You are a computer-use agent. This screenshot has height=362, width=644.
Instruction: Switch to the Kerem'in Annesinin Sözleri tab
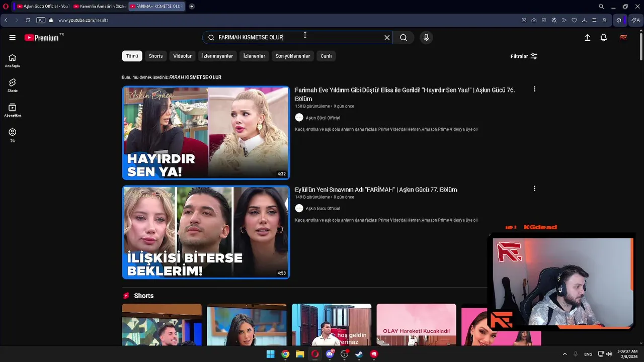99,7
